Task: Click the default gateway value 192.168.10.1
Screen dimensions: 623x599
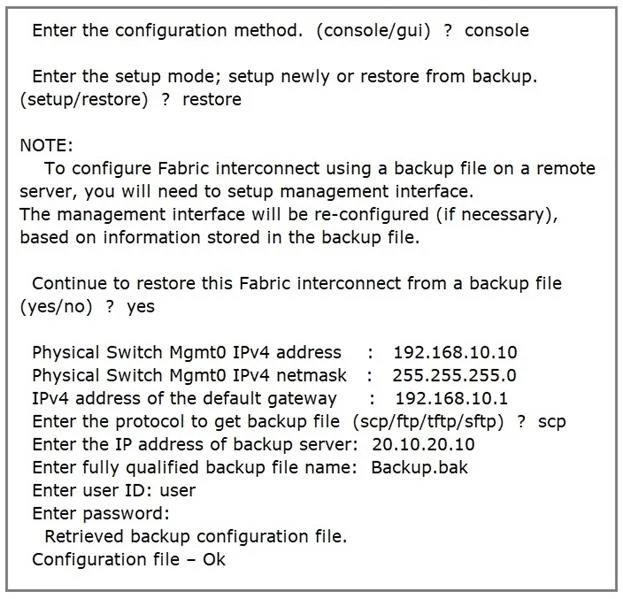Action: 452,398
